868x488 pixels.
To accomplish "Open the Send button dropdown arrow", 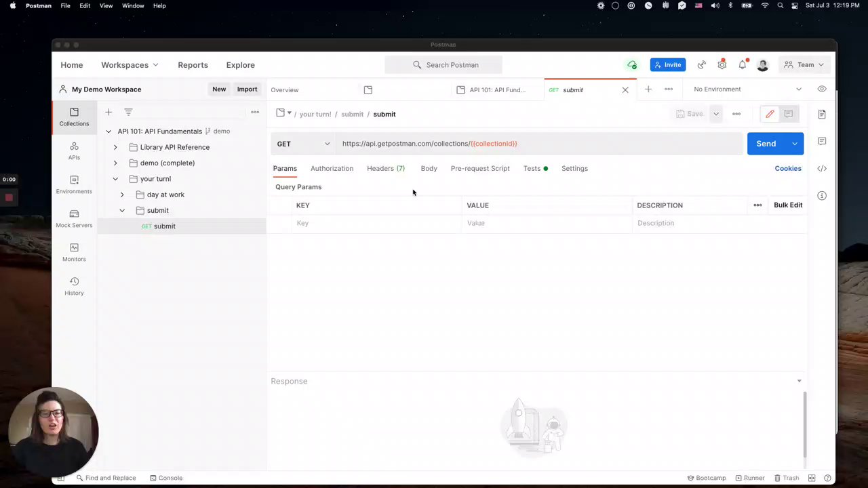I will pos(795,144).
